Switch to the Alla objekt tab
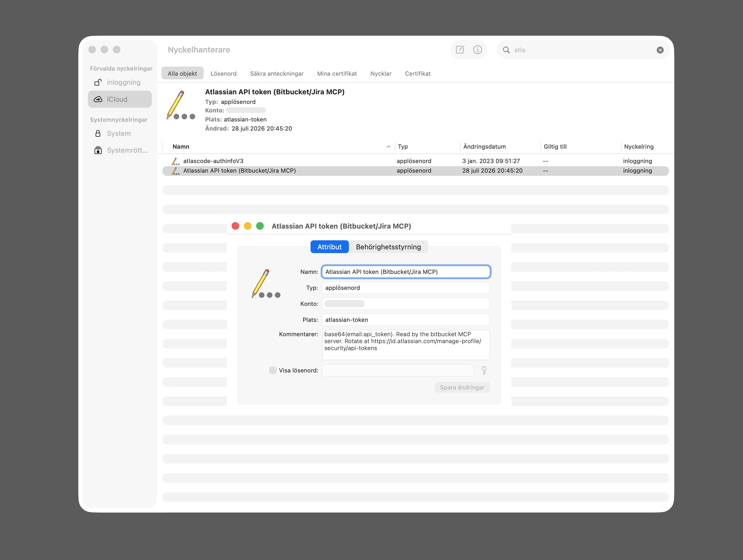This screenshot has height=560, width=743. pos(182,74)
